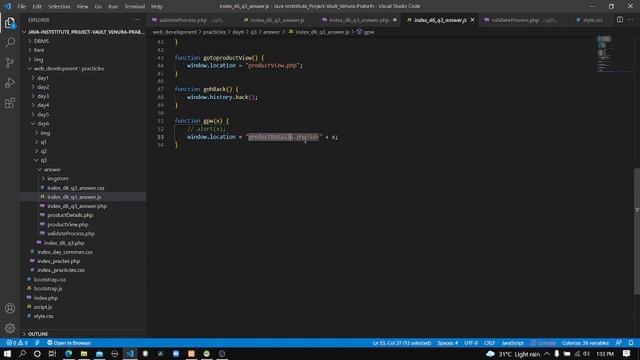Click the weather 31°C Light rain widget
This screenshot has height=360, width=640.
pos(513,354)
